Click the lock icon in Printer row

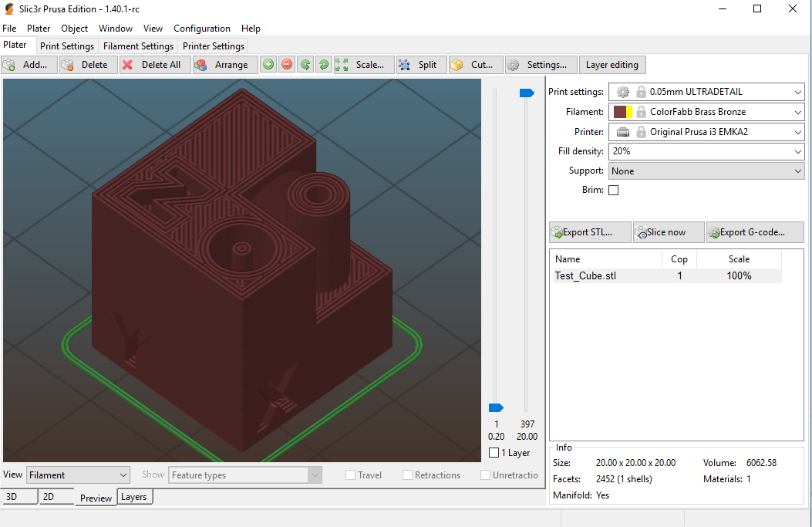641,132
